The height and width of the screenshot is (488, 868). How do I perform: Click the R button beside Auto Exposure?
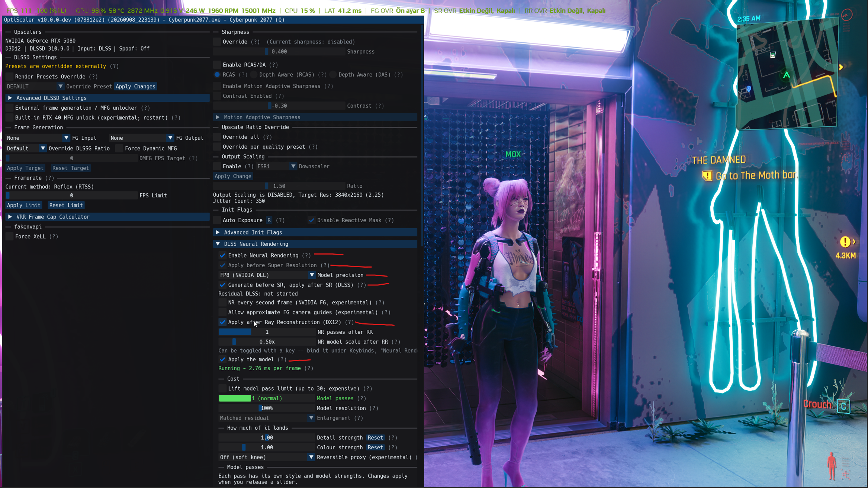coord(269,220)
